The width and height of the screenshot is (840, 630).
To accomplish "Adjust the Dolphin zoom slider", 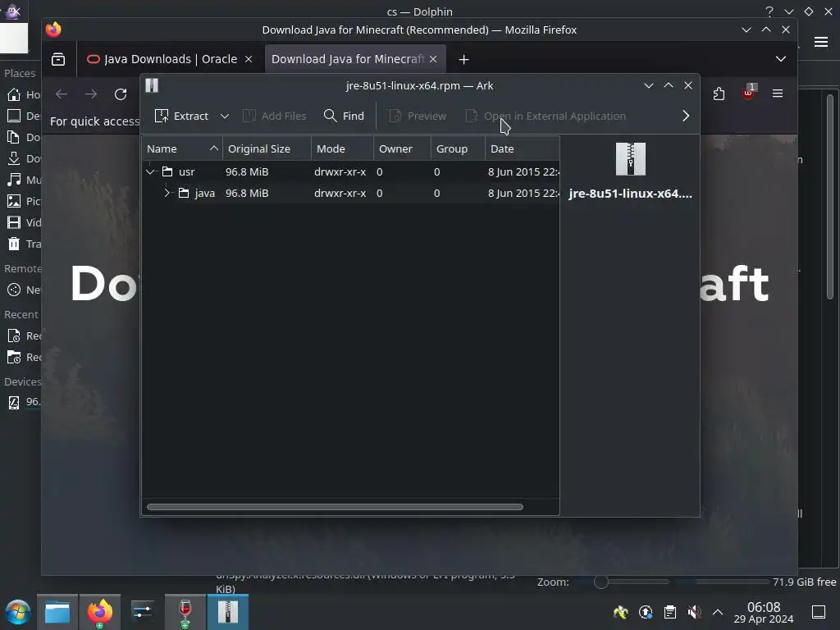I will tap(601, 582).
